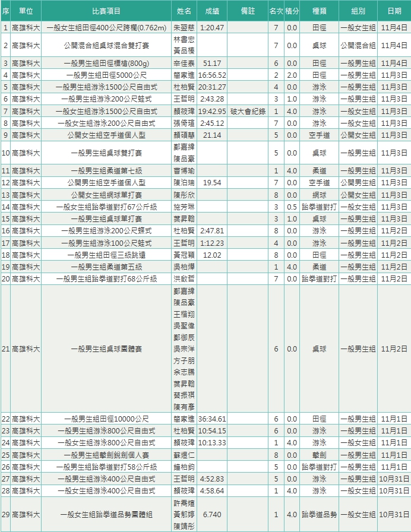Click the 日期 column header
The height and width of the screenshot is (532, 411).
[394, 11]
